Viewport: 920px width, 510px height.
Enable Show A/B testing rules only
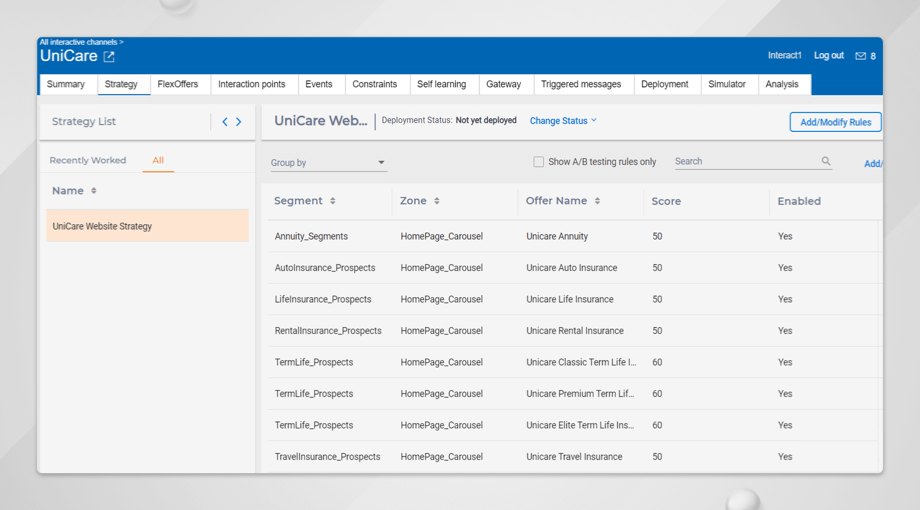pyautogui.click(x=538, y=161)
